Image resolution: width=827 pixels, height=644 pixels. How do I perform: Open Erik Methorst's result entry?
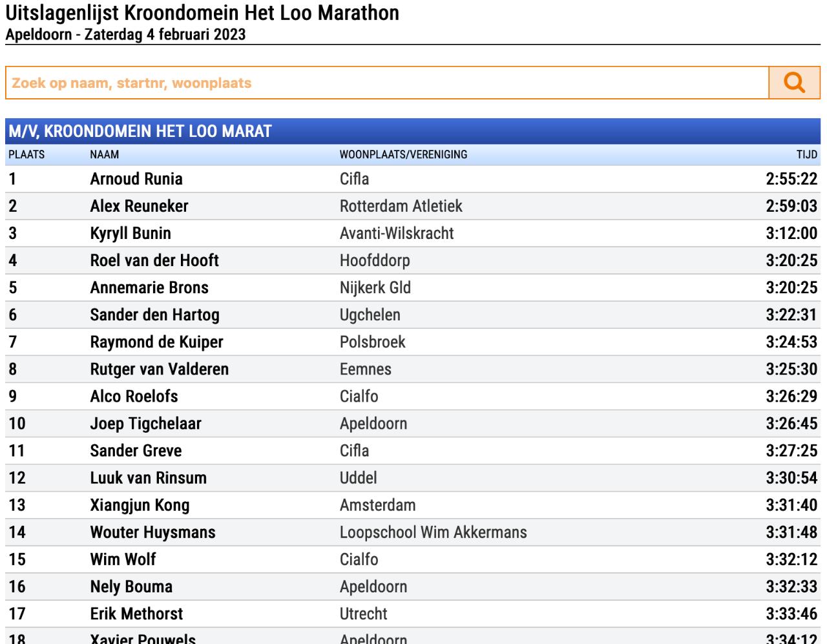[413, 614]
